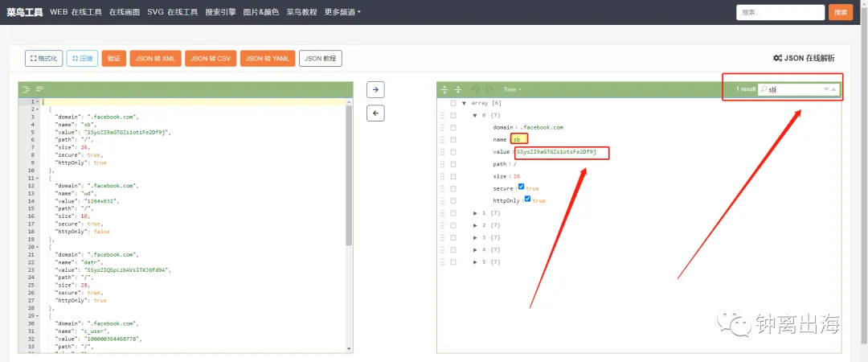Open action menu square of array [6] row

coord(453,103)
